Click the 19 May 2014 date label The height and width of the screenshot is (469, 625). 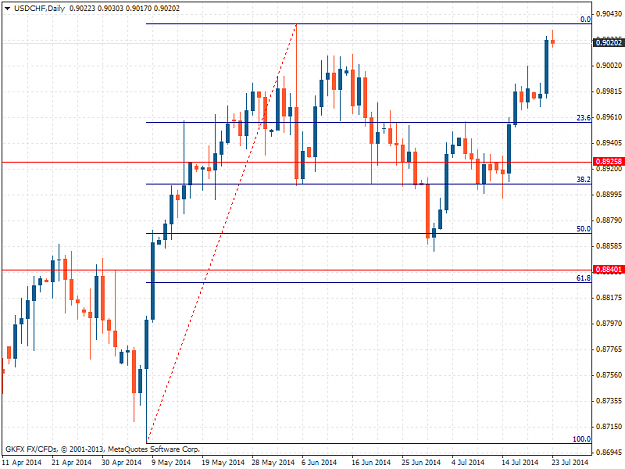click(223, 462)
